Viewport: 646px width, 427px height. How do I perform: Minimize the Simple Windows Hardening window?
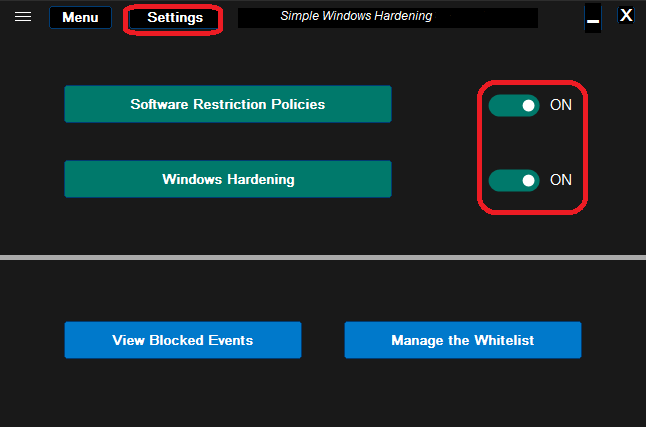(x=593, y=18)
